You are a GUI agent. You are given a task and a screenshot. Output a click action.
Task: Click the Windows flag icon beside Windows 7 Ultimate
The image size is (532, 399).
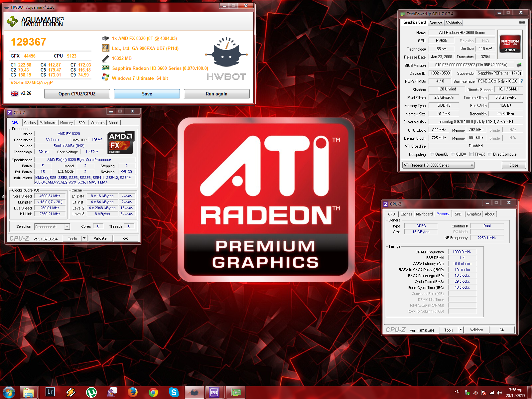pyautogui.click(x=105, y=77)
